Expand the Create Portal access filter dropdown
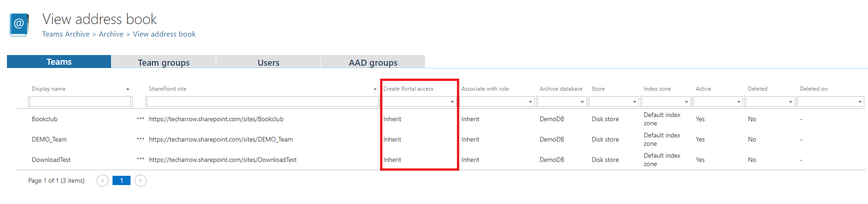The height and width of the screenshot is (204, 868). click(452, 102)
